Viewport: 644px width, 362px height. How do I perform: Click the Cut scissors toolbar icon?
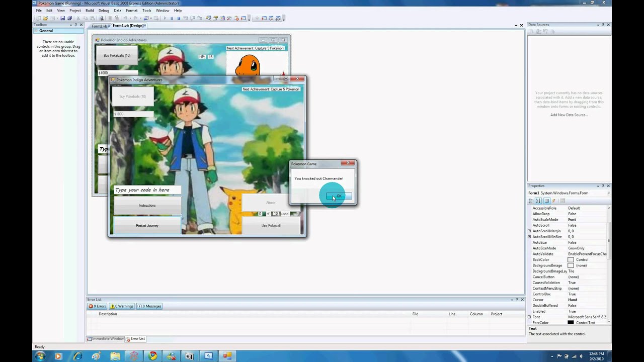tap(78, 18)
